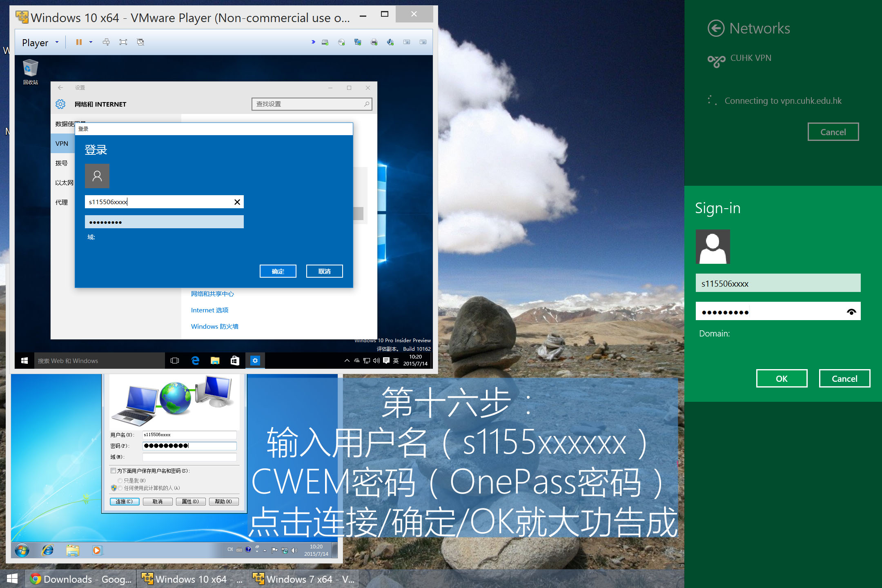Select the VPN tab in Settings sidebar
This screenshot has width=882, height=588.
click(62, 143)
